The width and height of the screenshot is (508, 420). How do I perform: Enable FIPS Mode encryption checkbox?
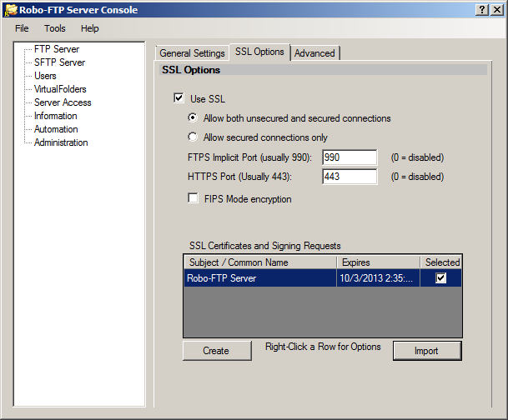pos(193,198)
